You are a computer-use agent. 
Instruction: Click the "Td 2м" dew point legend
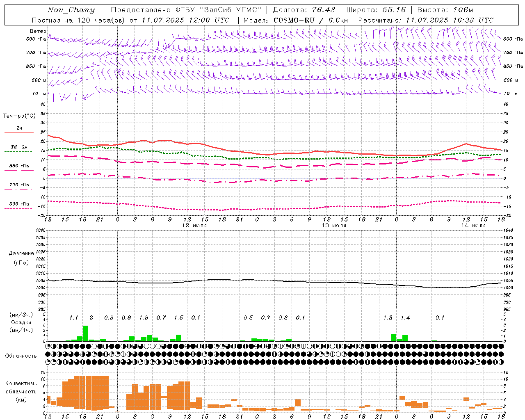coord(19,147)
